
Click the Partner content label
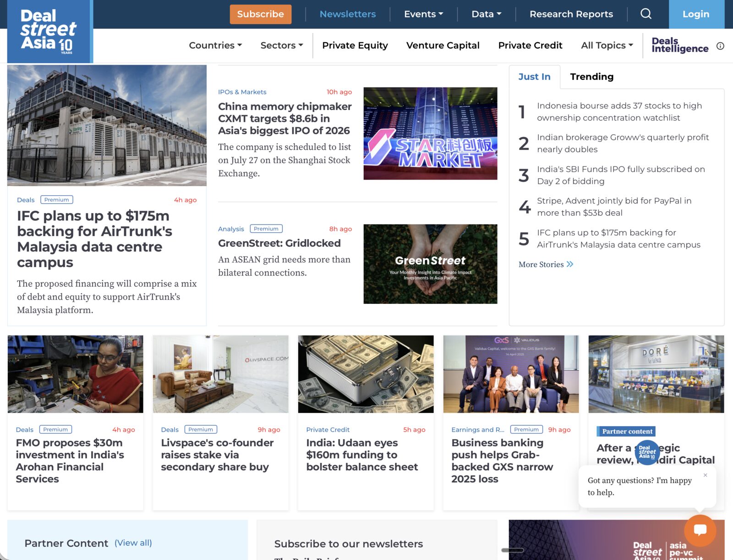coord(627,431)
